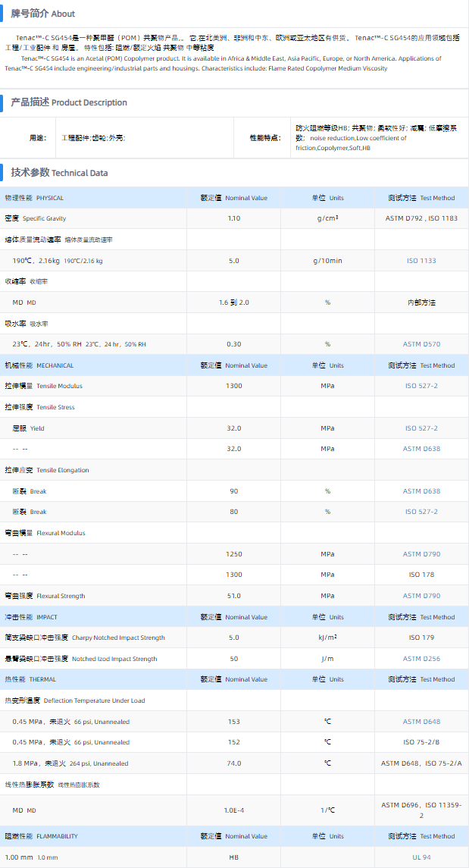
Task: Select Flexural Strength value 51.0
Action: click(234, 596)
